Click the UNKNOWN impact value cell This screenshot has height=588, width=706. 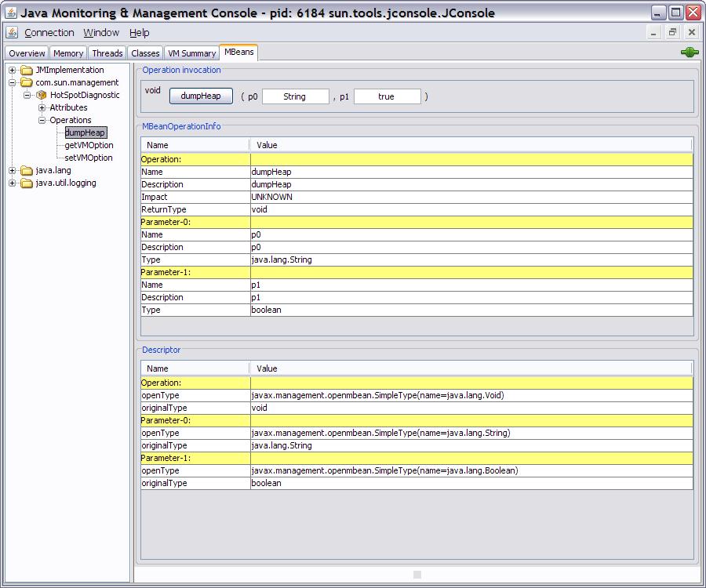click(471, 197)
